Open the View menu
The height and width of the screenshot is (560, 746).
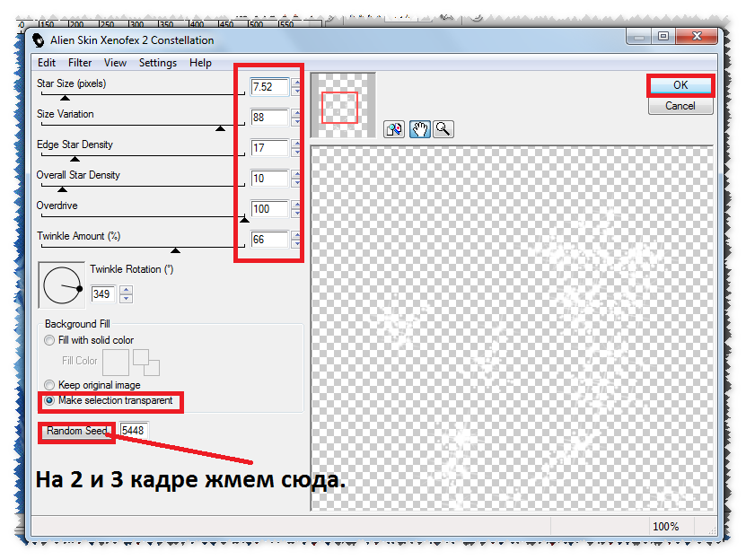[115, 63]
